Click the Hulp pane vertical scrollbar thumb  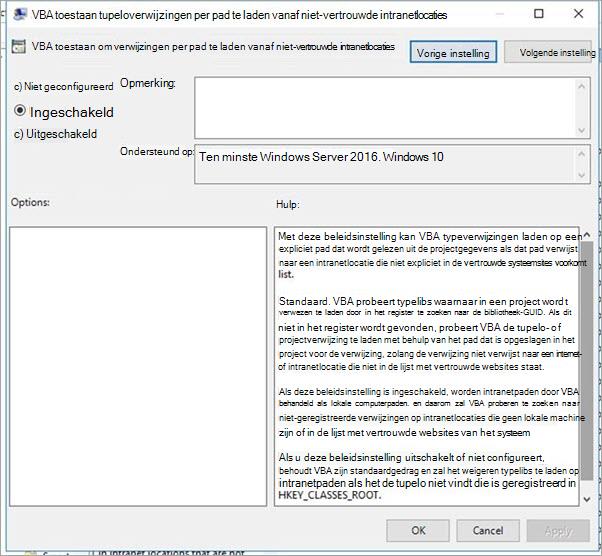[x=587, y=361]
